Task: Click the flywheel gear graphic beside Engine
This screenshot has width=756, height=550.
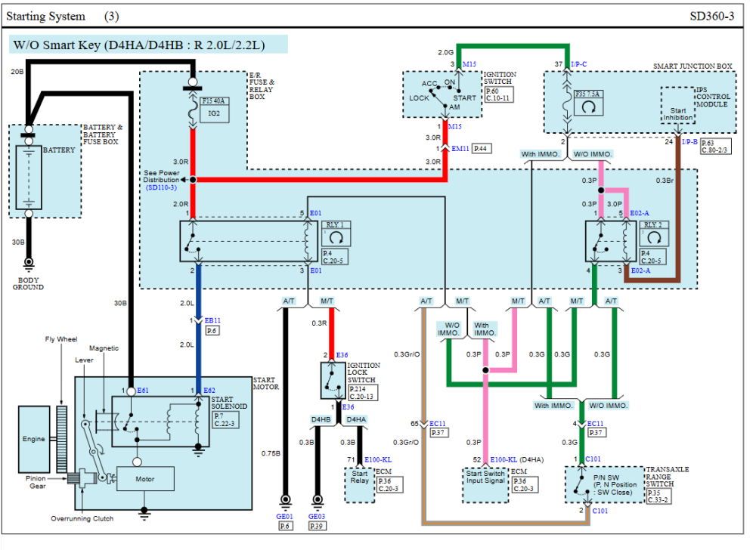Action: click(62, 439)
